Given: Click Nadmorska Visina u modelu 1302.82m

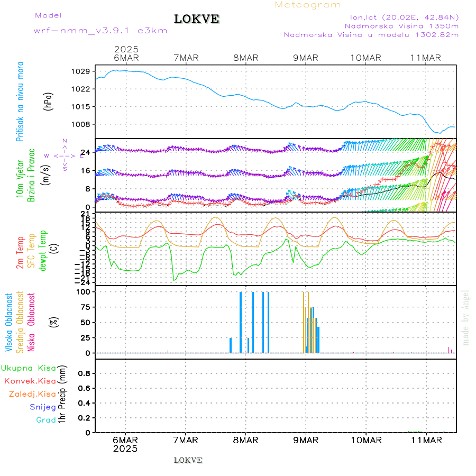Looking at the screenshot, I should coord(371,34).
